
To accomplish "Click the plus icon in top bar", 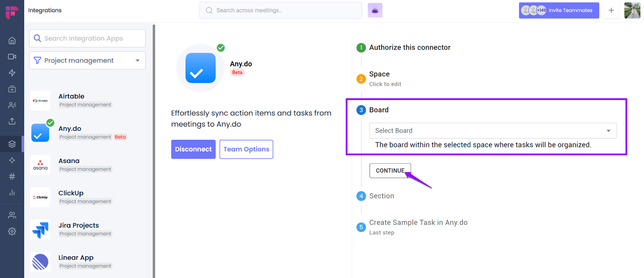I will [611, 10].
